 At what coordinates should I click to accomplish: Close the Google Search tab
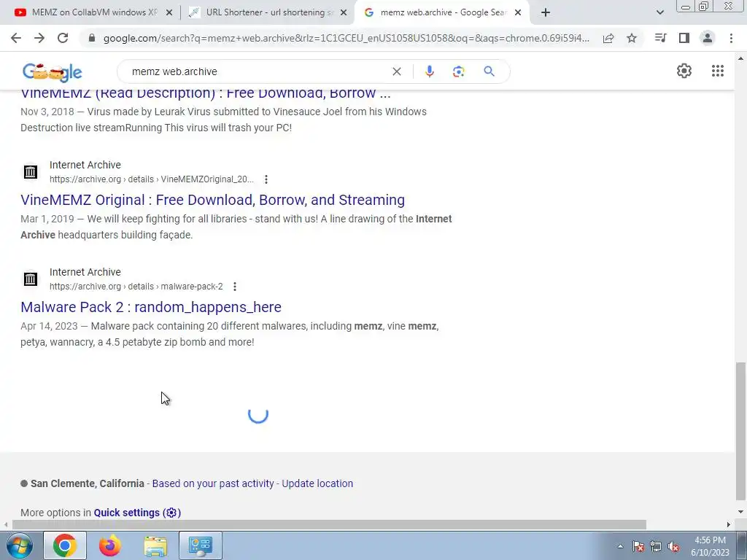click(x=518, y=13)
